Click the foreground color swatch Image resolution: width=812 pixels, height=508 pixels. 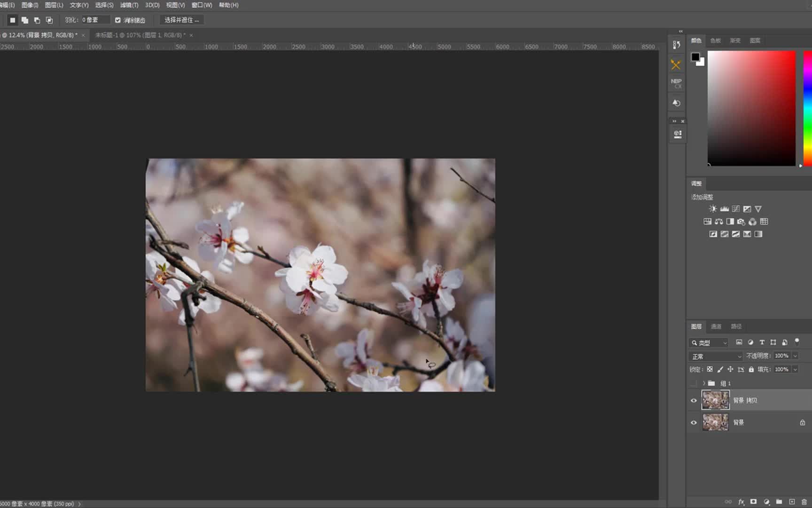tap(695, 57)
